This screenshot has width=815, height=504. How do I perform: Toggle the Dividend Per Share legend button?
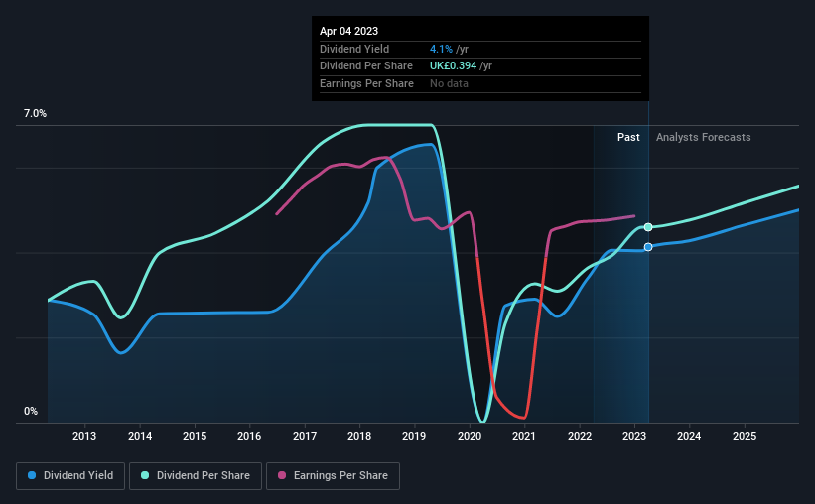(196, 476)
